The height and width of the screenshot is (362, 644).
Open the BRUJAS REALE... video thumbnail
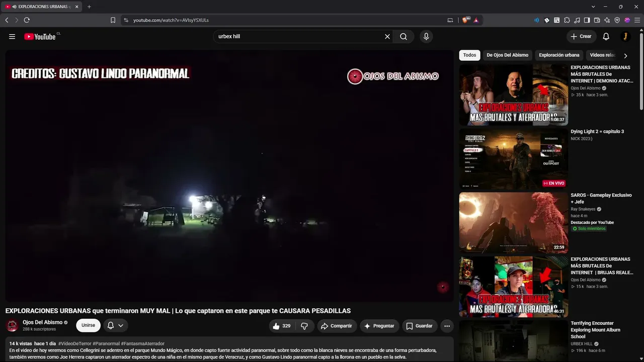click(513, 287)
